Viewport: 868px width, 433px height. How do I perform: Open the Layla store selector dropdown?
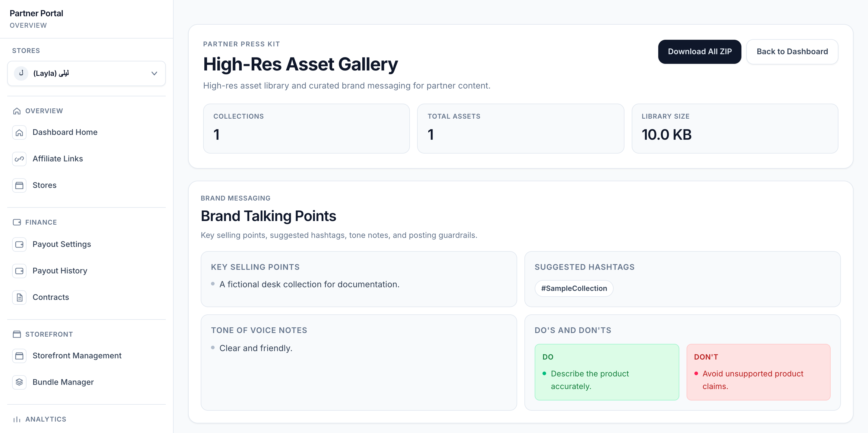coord(86,73)
